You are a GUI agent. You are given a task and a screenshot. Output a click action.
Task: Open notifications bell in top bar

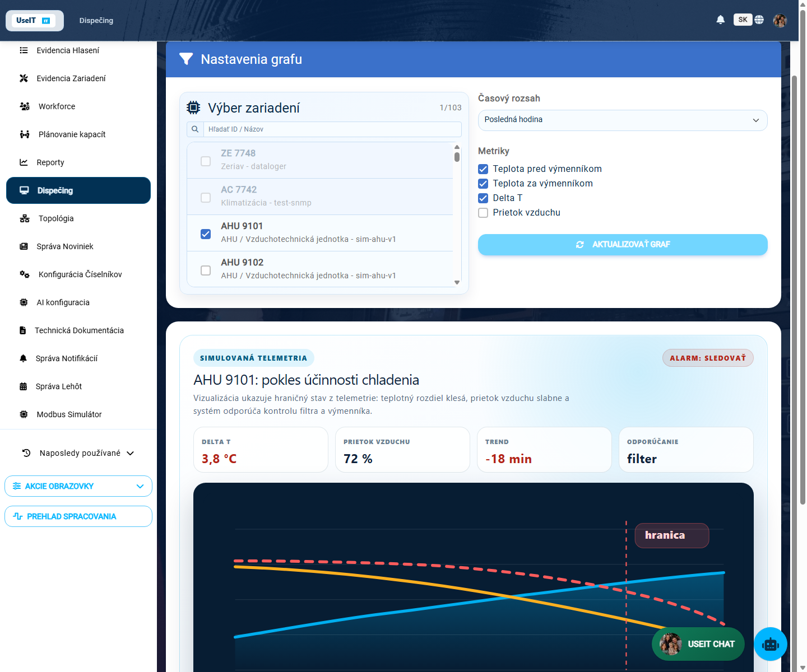point(721,20)
